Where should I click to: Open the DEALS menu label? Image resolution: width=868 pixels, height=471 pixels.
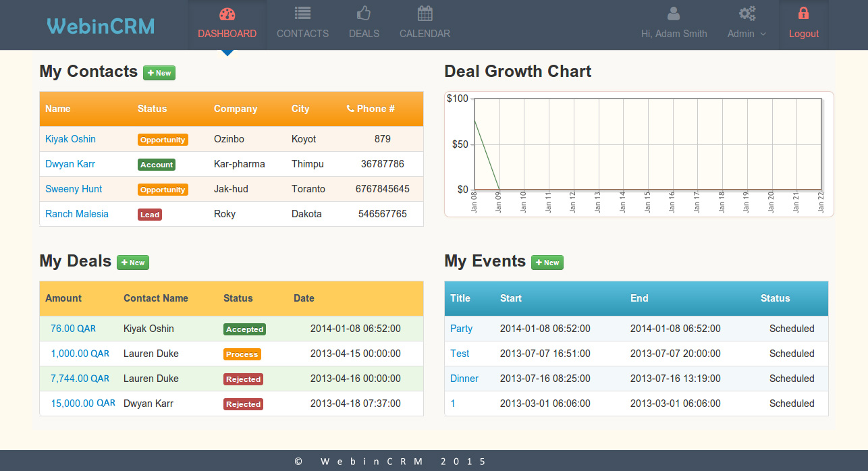click(x=364, y=34)
